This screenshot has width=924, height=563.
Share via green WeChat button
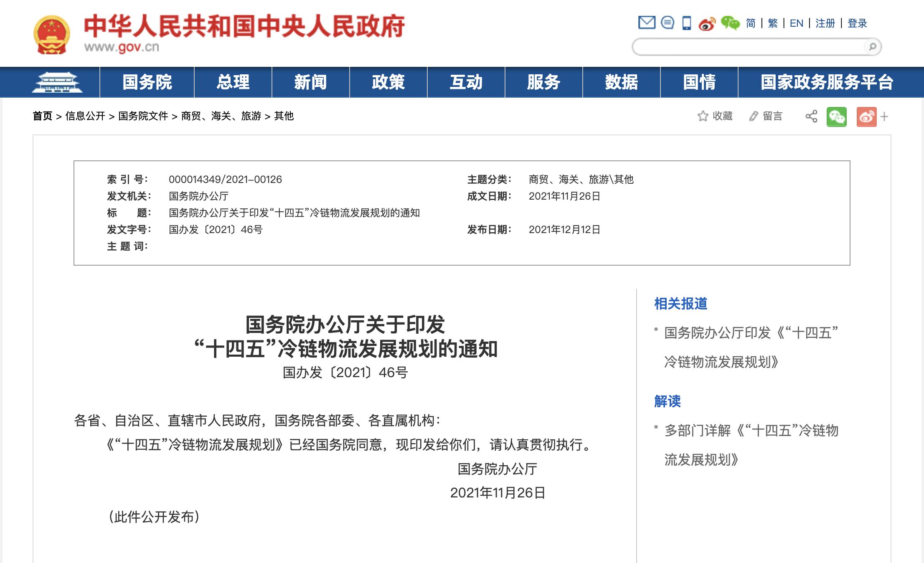tap(836, 117)
